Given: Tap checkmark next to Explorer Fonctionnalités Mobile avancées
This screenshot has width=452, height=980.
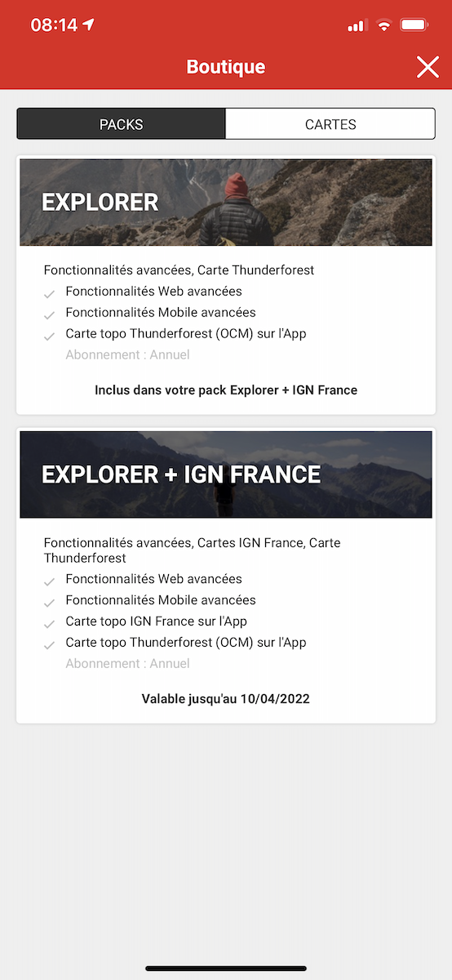Looking at the screenshot, I should click(49, 315).
